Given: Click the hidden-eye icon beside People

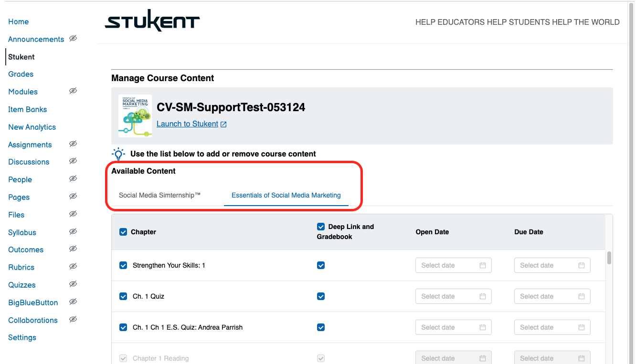Looking at the screenshot, I should point(73,178).
